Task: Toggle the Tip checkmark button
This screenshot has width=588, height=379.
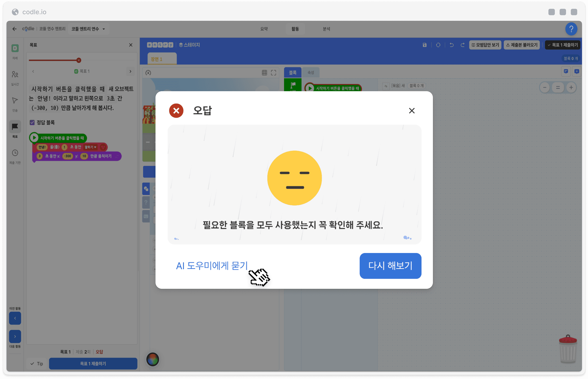Action: 36,363
